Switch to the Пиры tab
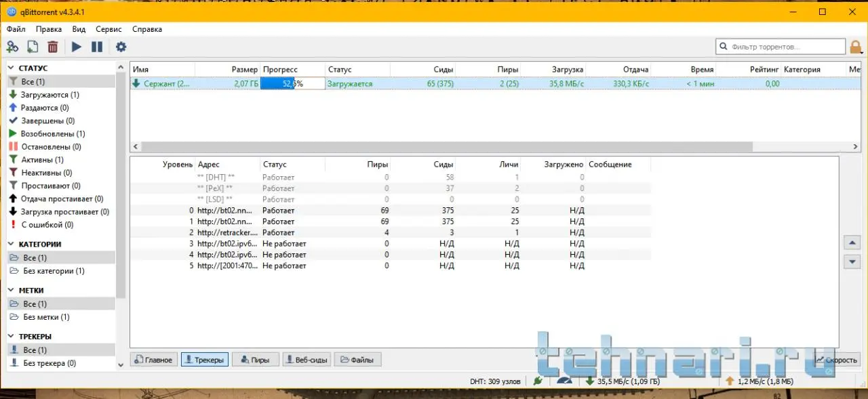The image size is (868, 399). click(x=255, y=360)
